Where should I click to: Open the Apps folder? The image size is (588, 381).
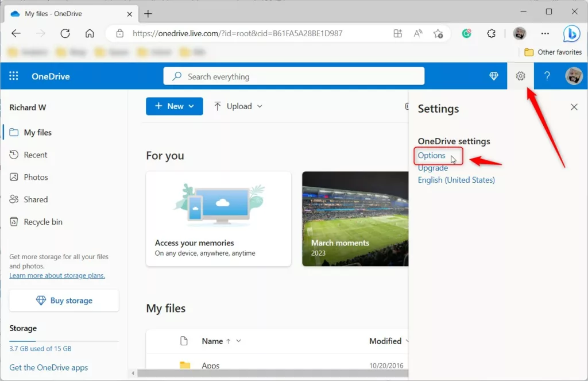click(210, 365)
